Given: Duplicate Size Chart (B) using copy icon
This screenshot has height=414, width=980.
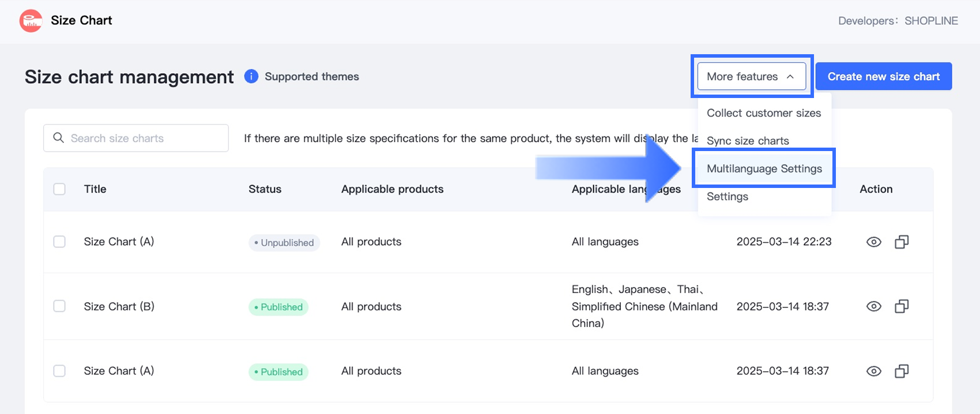Looking at the screenshot, I should [x=902, y=306].
